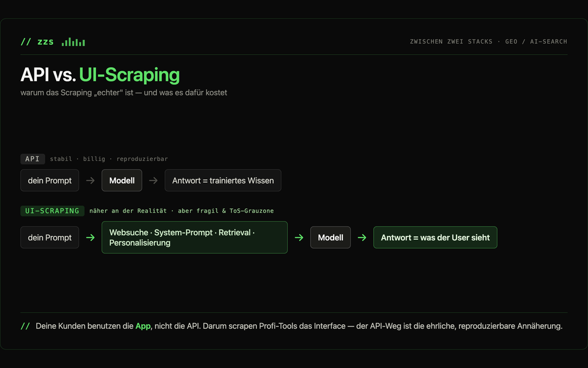Click 'Antwort = was der User sieht' box
588x368 pixels.
point(435,237)
